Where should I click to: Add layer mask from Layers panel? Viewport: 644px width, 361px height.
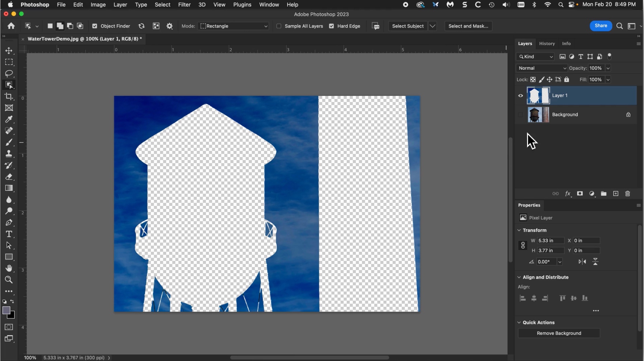coord(580,194)
